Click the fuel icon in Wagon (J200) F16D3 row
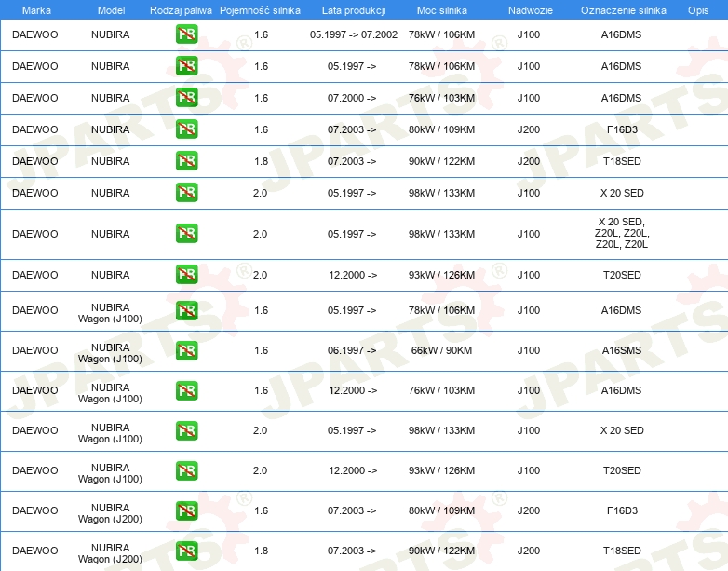 pos(186,510)
